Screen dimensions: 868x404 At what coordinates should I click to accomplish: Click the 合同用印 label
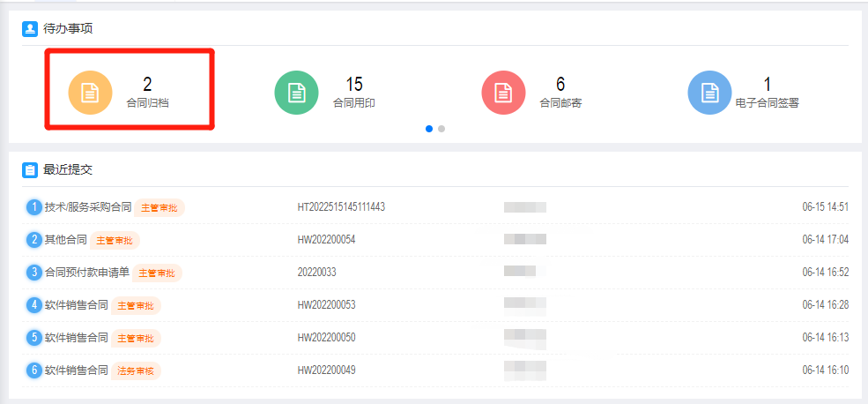354,103
